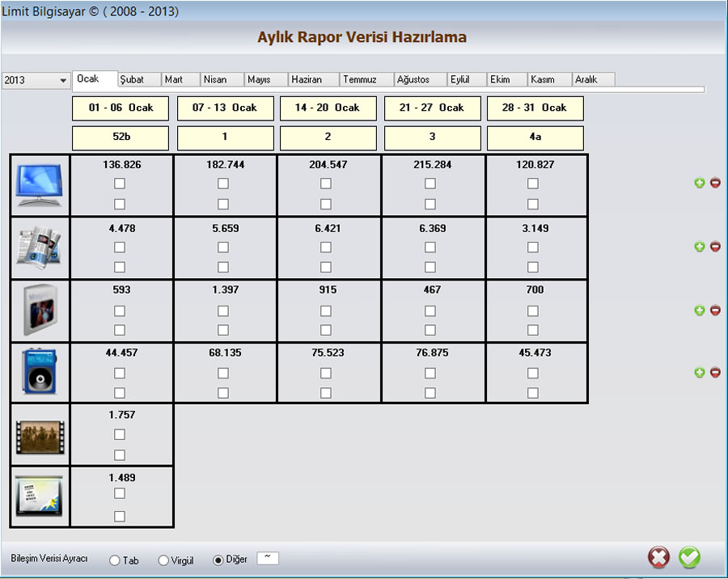Choose the Virgül separator option

163,560
